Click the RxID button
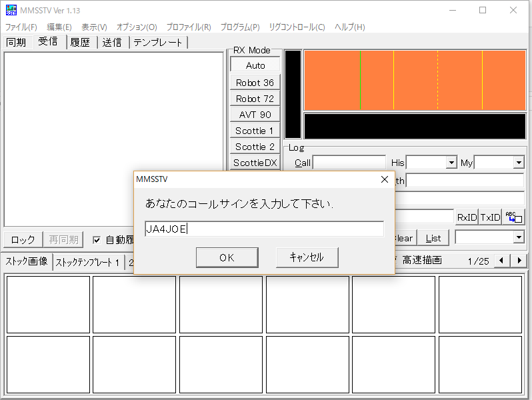The width and height of the screenshot is (532, 400). coord(467,217)
